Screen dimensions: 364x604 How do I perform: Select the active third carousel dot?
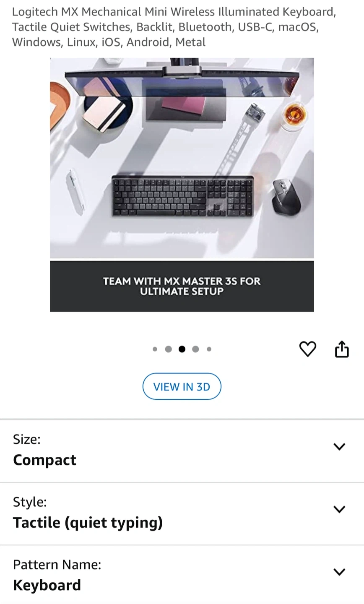click(182, 349)
